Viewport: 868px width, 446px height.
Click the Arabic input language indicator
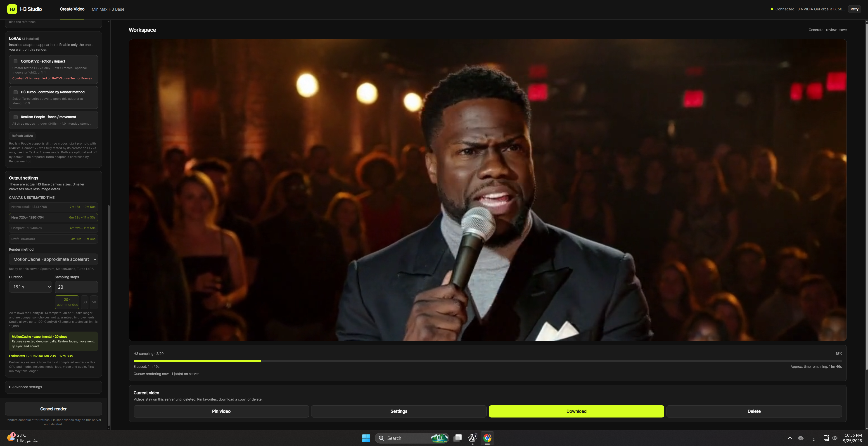[813, 438]
